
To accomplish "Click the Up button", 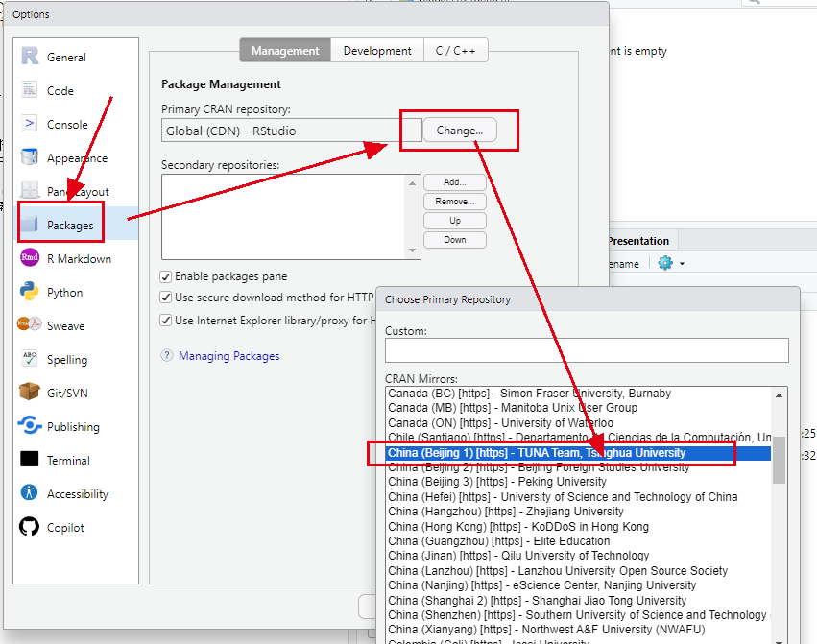I will (455, 221).
